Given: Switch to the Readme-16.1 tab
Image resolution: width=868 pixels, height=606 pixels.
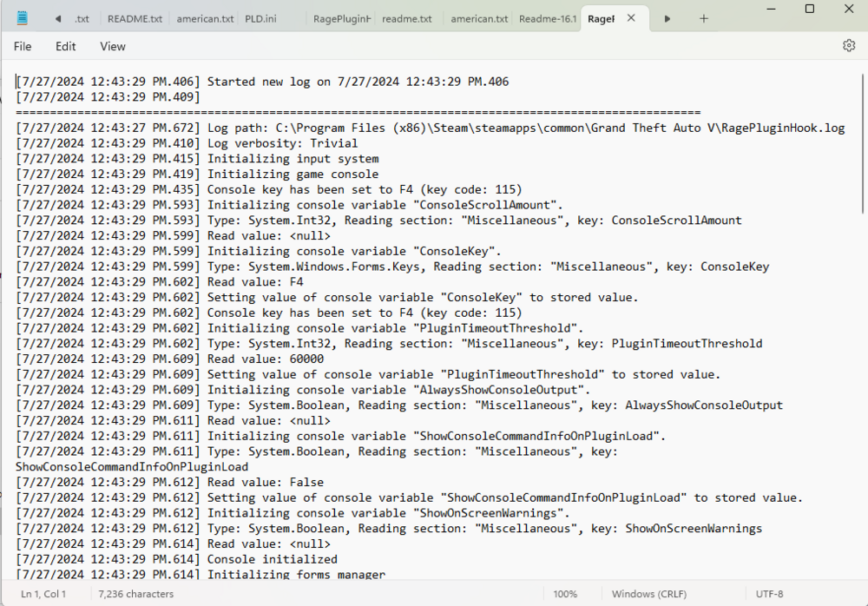Looking at the screenshot, I should (x=547, y=17).
